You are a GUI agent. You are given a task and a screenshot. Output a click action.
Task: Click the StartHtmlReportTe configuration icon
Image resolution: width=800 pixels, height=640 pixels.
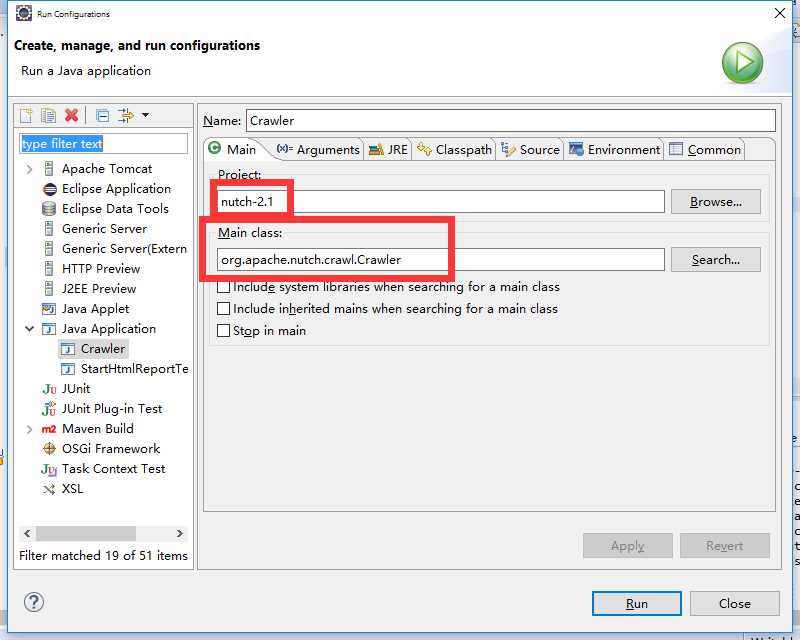(68, 369)
